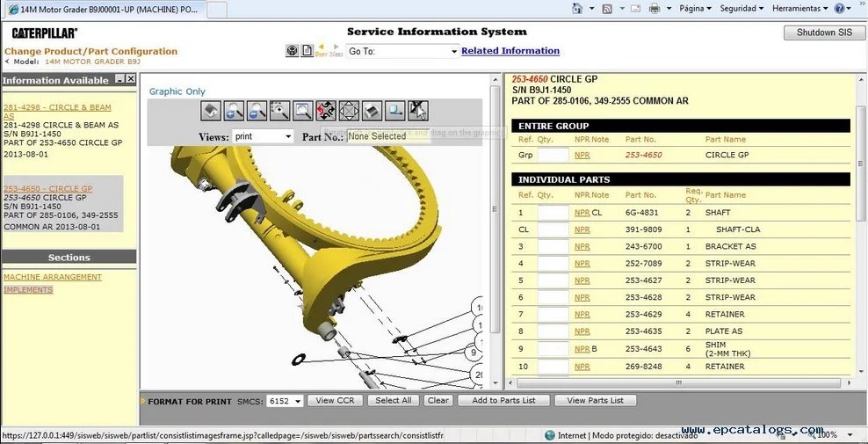Screen dimensions: 868x444
Task: Open the Related Information link
Action: click(510, 51)
